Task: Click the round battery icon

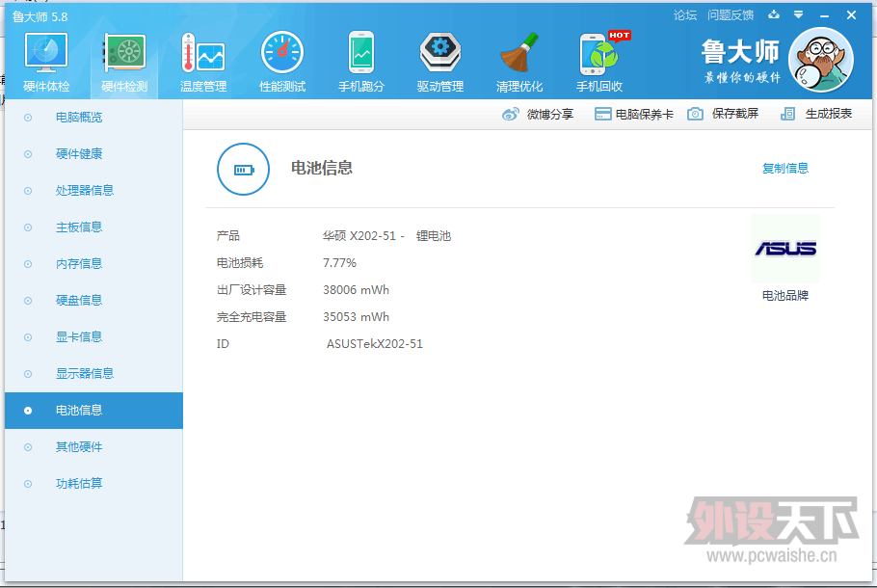Action: 243,169
